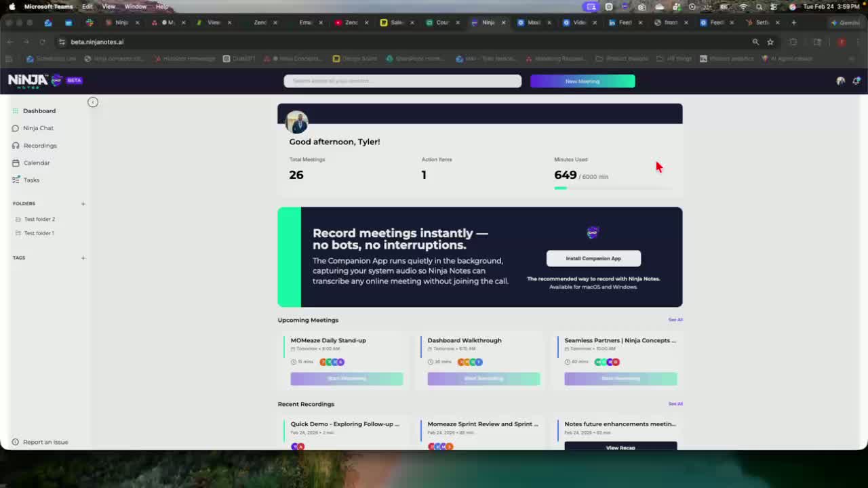Open Momeaze Sprint Review and Sprint recording
Image resolution: width=868 pixels, height=488 pixels.
pos(483,424)
